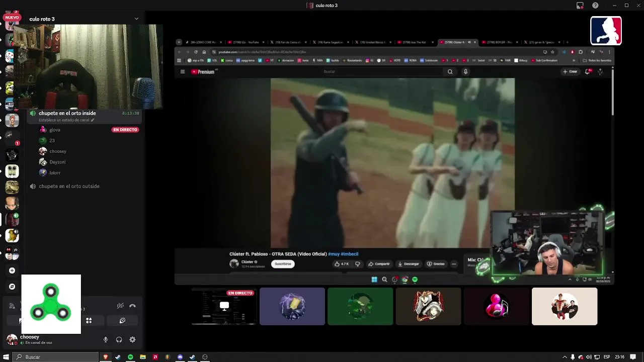The image size is (644, 362).
Task: Select the purple participant tile
Action: (x=292, y=306)
